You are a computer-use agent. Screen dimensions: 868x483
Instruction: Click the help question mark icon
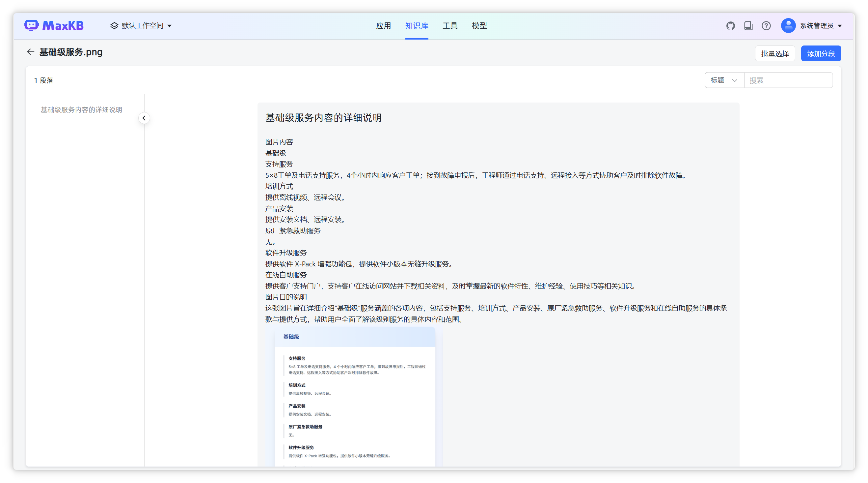pyautogui.click(x=766, y=26)
